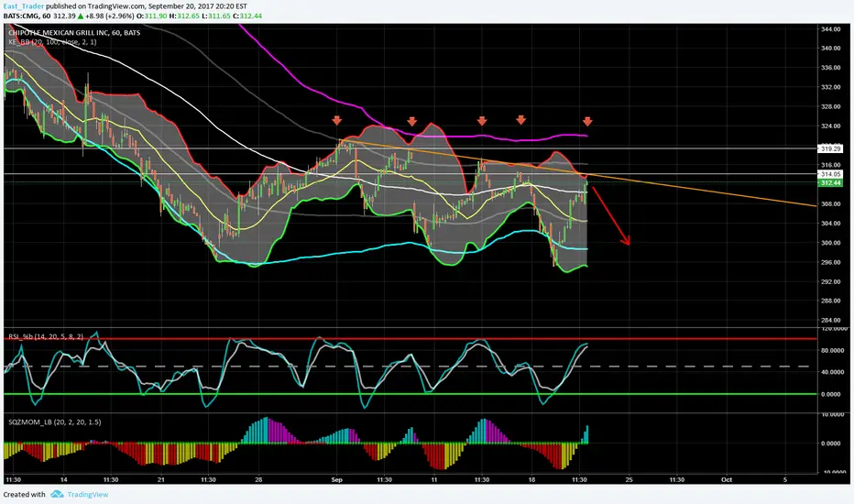Click the 319.29 horizontal line price label
The width and height of the screenshot is (854, 504).
[x=830, y=148]
